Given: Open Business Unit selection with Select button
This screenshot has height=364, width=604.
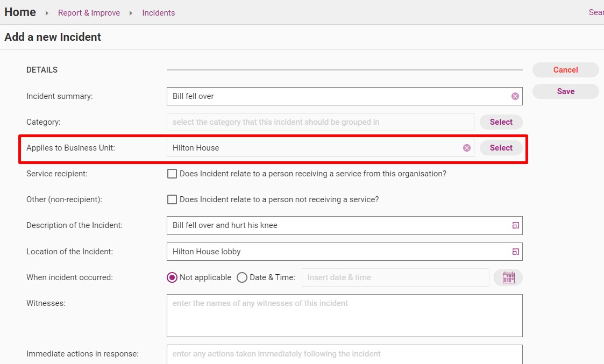Looking at the screenshot, I should tap(501, 148).
